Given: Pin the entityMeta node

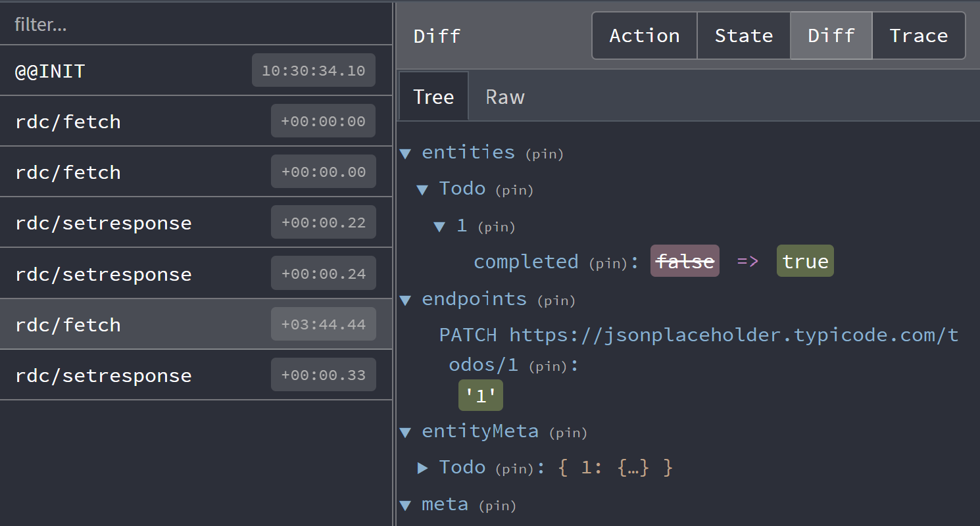Looking at the screenshot, I should click(568, 433).
